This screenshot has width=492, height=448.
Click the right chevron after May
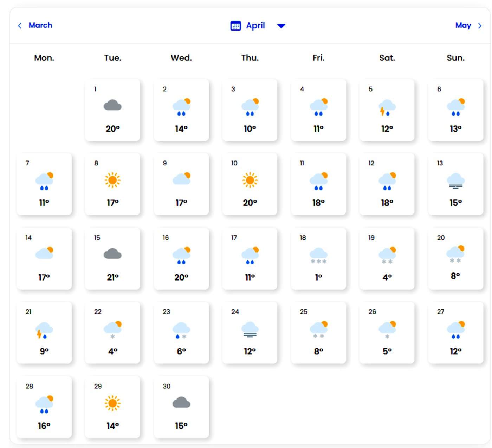click(480, 26)
